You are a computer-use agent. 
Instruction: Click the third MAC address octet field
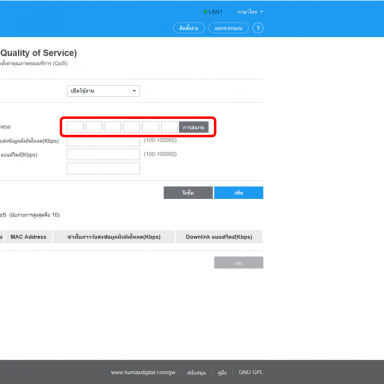tap(113, 127)
